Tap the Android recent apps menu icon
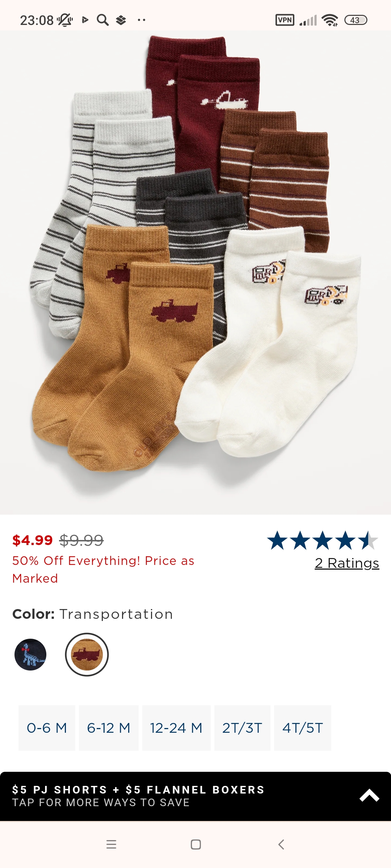 tap(111, 844)
